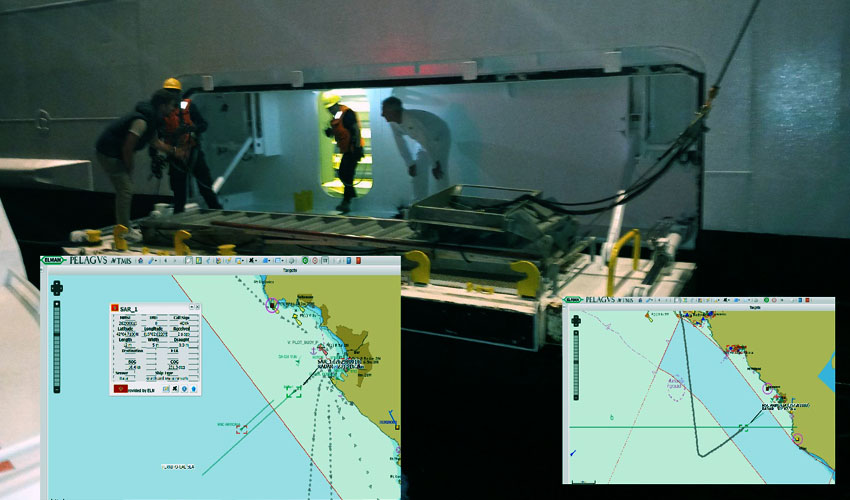Zoom in at top of right zoom slider
The image size is (850, 500).
(x=576, y=333)
